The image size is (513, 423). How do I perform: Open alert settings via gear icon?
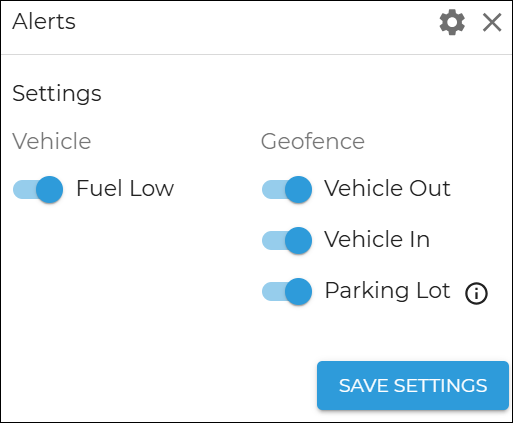pos(452,23)
